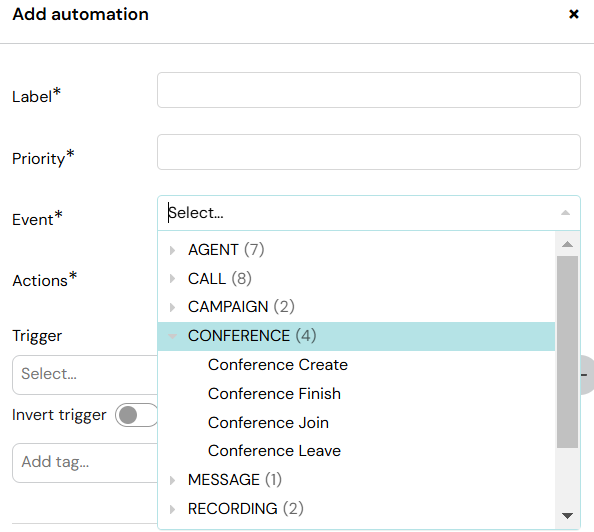Focus the Priority input field

tap(369, 152)
